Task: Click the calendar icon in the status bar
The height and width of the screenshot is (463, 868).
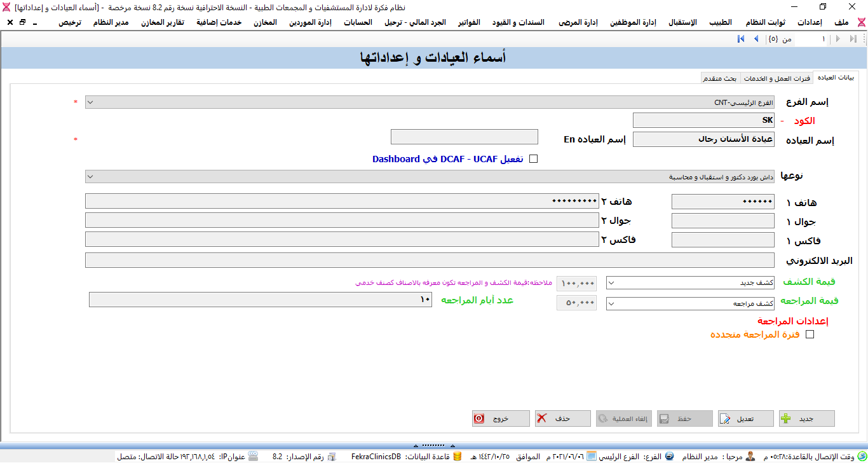Action: tap(591, 457)
